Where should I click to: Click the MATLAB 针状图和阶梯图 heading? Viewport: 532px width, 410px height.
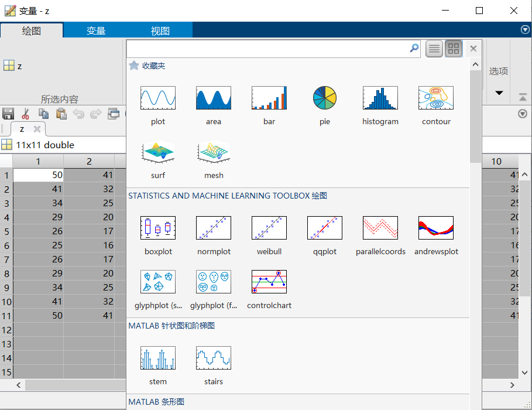point(171,326)
